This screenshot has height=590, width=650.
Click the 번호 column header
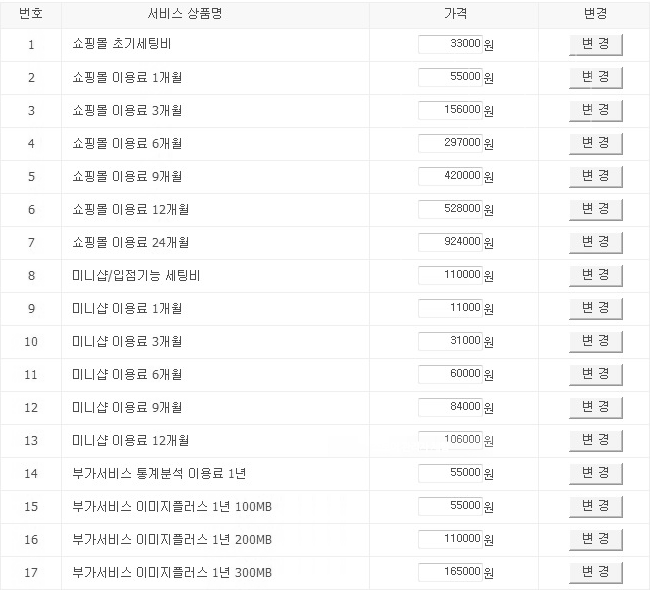(x=31, y=14)
